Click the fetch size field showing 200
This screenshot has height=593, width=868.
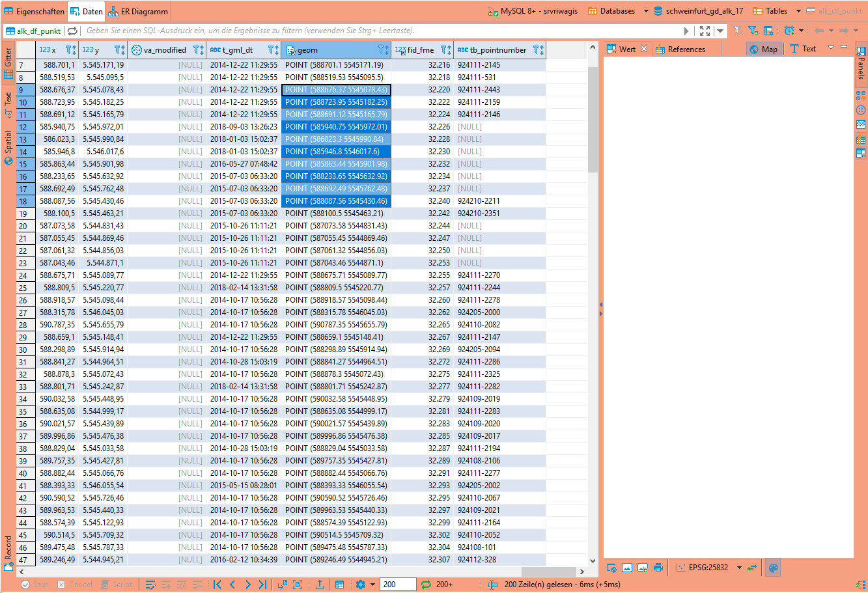(398, 585)
